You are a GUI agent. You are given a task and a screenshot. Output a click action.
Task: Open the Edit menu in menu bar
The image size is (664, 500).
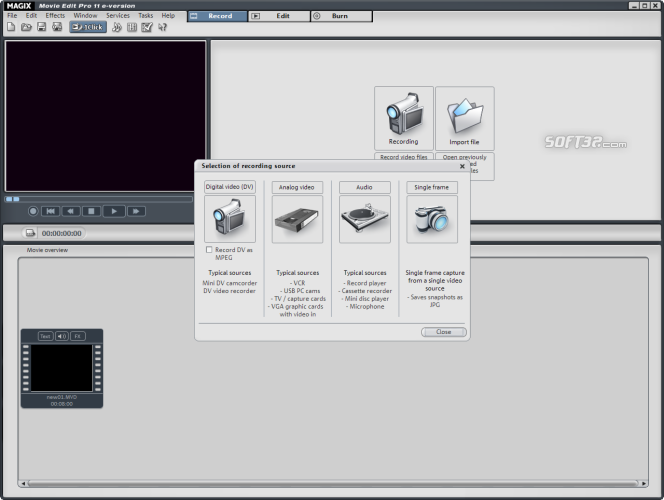click(x=31, y=16)
